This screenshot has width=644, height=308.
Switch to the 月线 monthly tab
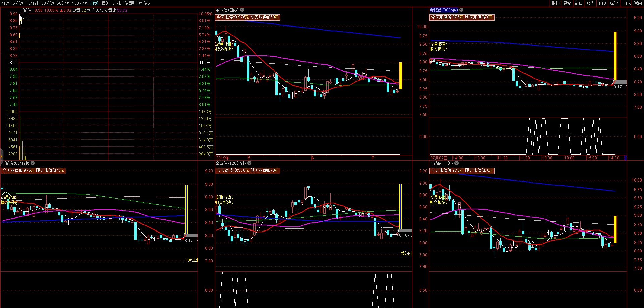pyautogui.click(x=117, y=3)
